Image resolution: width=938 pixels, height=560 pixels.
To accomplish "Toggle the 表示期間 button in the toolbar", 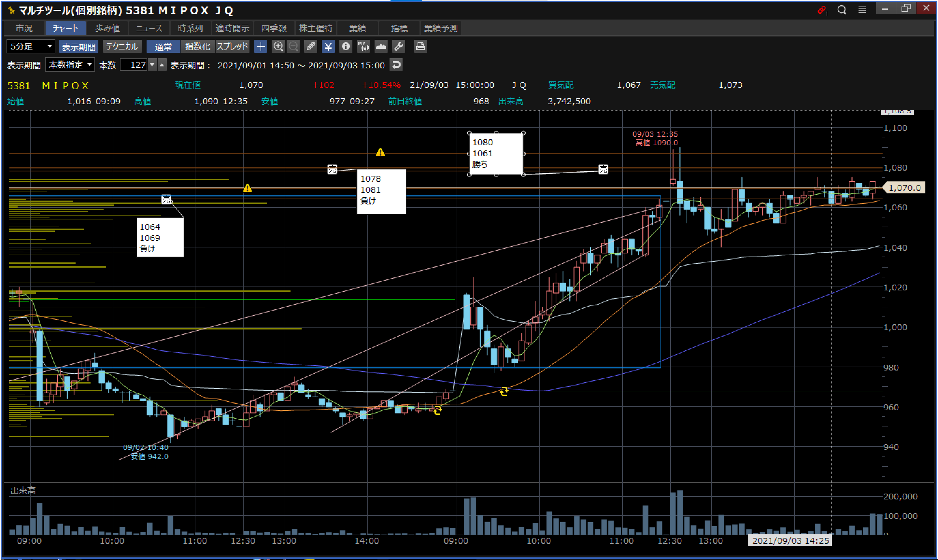I will (x=78, y=47).
